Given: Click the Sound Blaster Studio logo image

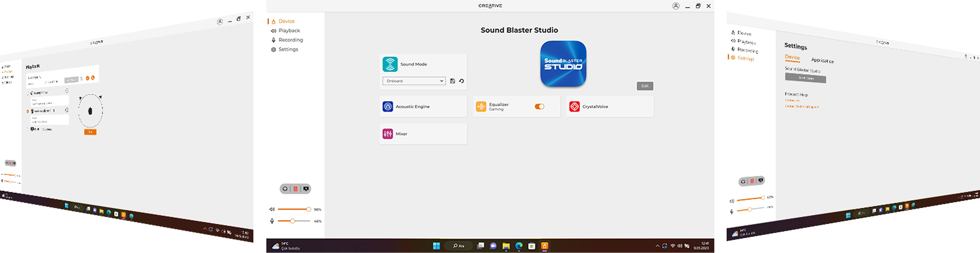Looking at the screenshot, I should [563, 64].
